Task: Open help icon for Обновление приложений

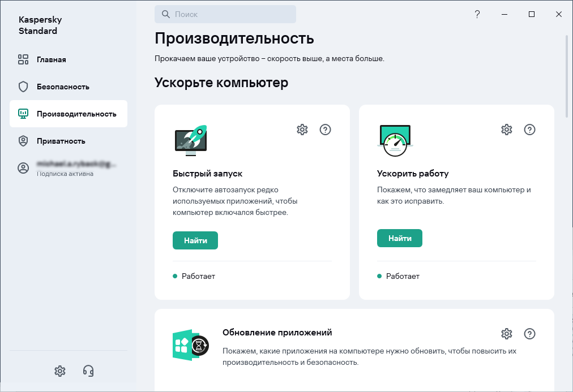Action: click(529, 334)
